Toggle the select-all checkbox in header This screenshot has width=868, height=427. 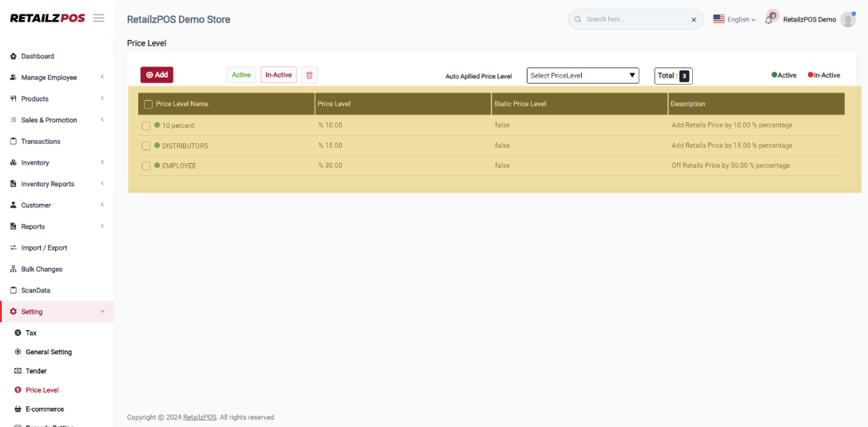[x=148, y=104]
